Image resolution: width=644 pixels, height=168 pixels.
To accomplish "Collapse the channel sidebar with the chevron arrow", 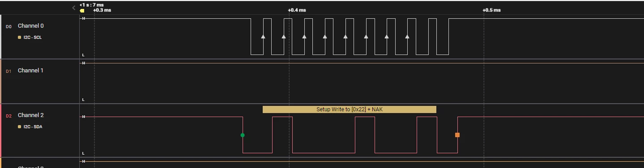I will [x=74, y=8].
